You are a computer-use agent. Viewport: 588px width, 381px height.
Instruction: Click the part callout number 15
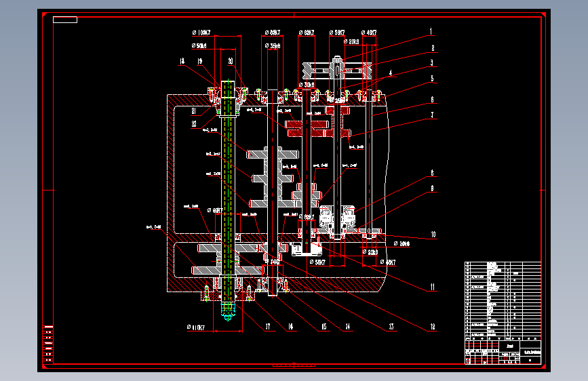[x=324, y=327]
